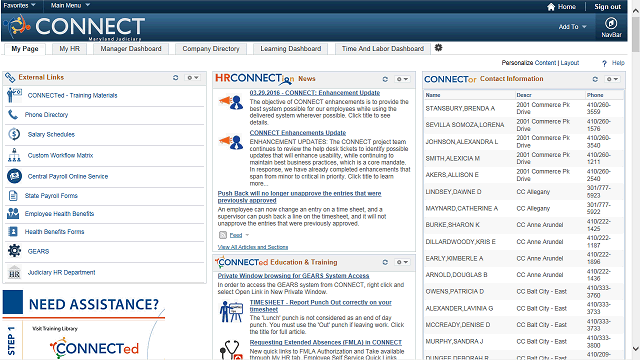Select the OWENS,PATRICIA D contact name
This screenshot has height=360, width=640.
pyautogui.click(x=454, y=291)
